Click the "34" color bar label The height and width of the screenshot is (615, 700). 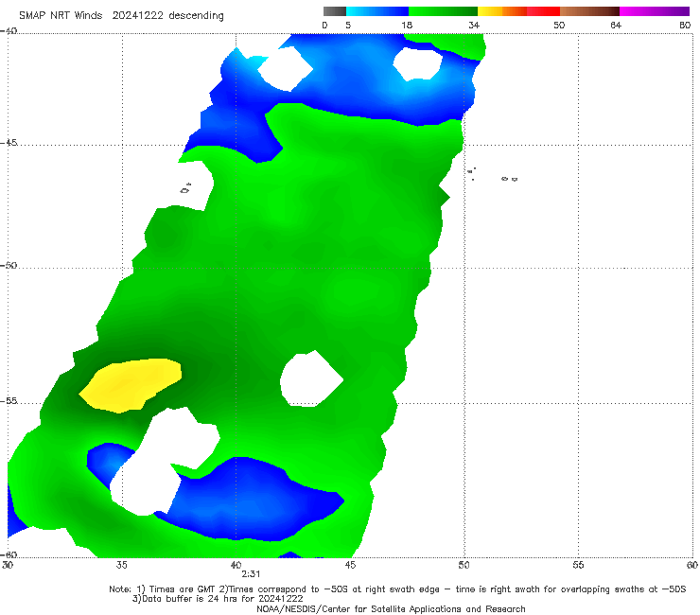pyautogui.click(x=474, y=26)
